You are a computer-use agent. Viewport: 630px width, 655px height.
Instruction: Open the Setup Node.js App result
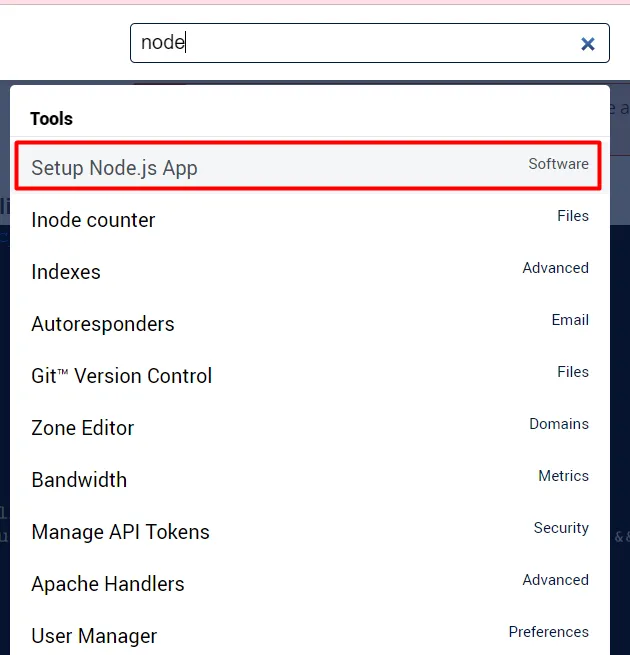click(308, 166)
